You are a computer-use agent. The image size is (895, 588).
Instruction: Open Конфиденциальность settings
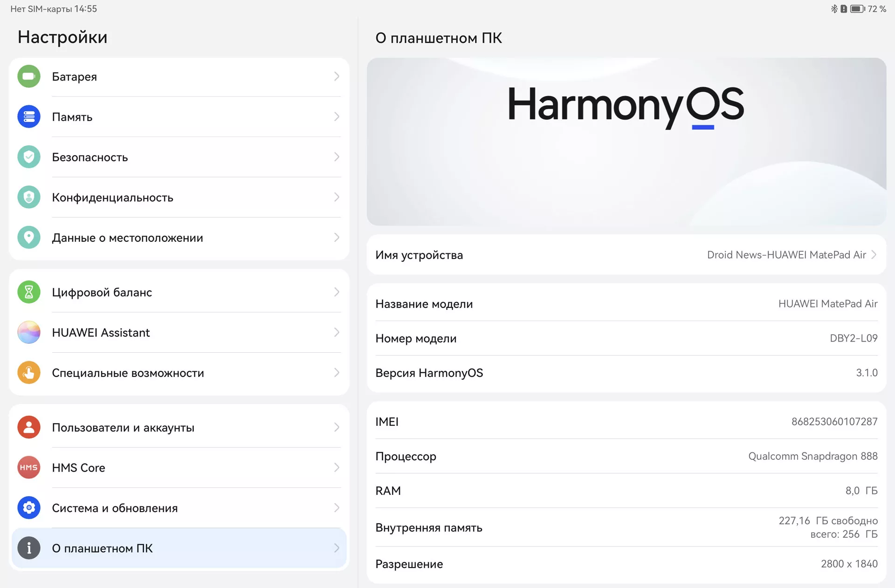click(179, 197)
